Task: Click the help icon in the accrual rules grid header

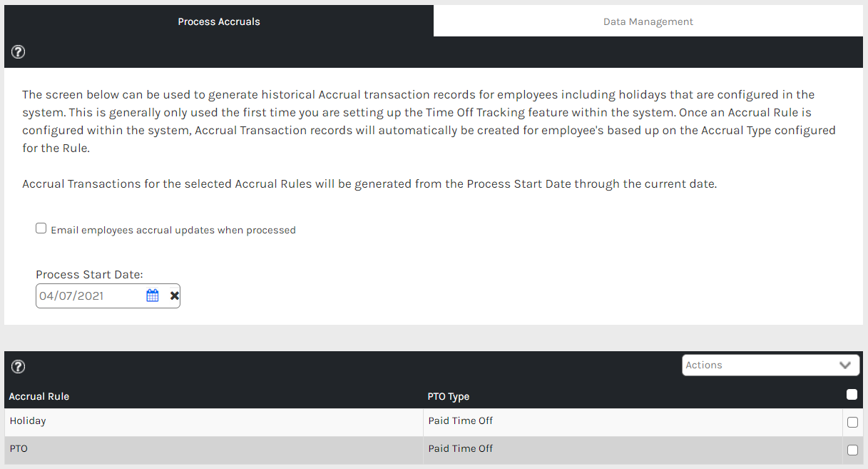Action: (x=19, y=366)
